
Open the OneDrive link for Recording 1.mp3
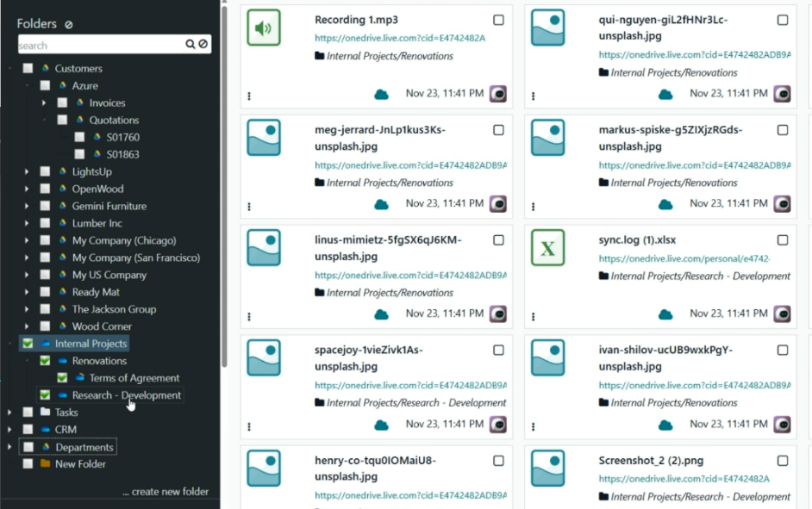click(400, 38)
